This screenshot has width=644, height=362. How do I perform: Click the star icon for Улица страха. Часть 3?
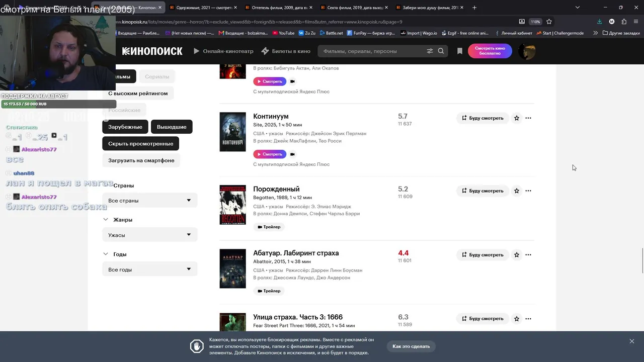coord(517,319)
